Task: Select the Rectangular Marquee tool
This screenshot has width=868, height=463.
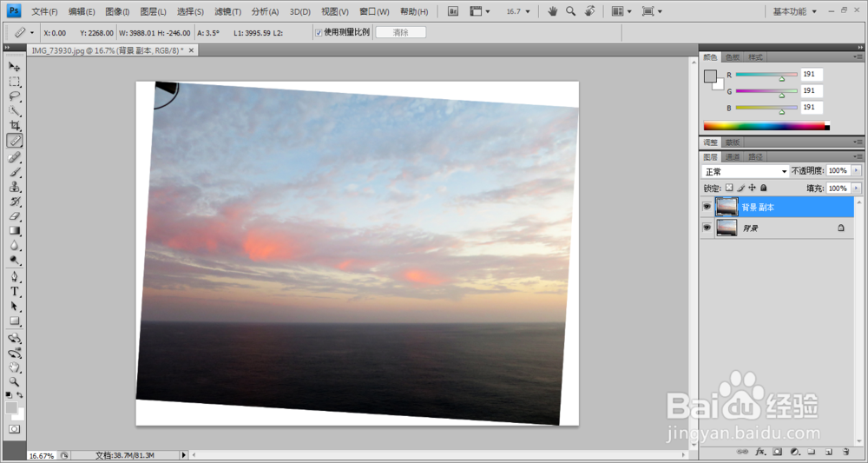Action: pyautogui.click(x=15, y=82)
